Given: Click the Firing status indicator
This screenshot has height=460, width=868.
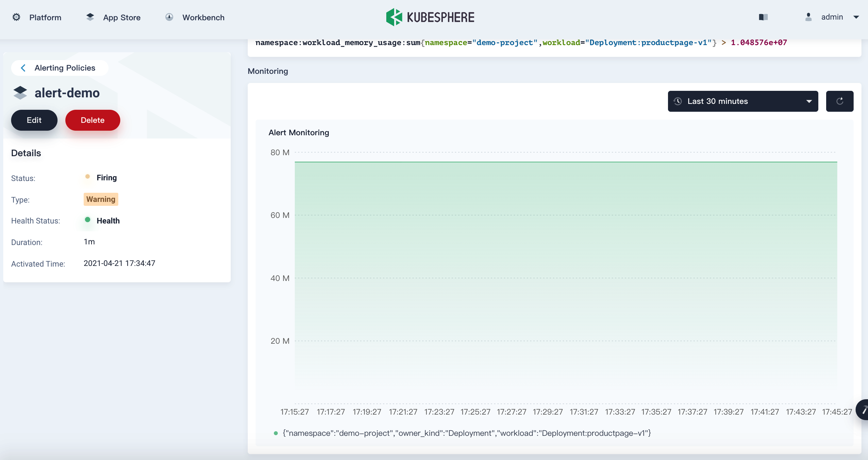Looking at the screenshot, I should pyautogui.click(x=88, y=177).
